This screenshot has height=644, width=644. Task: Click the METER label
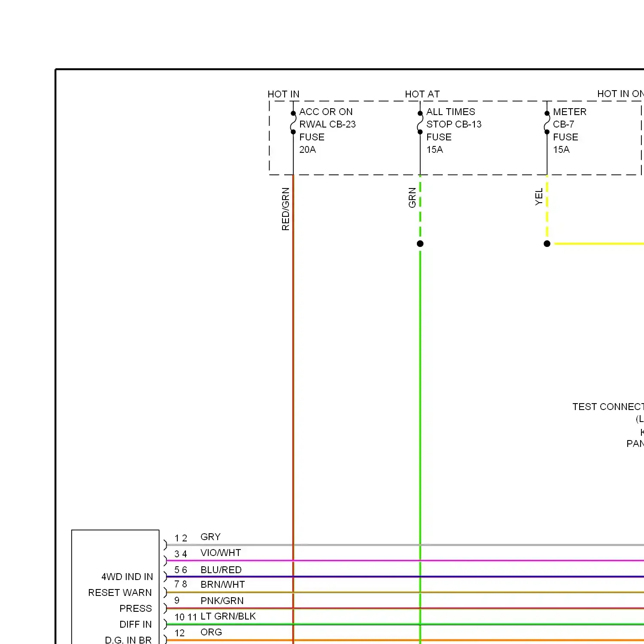click(570, 112)
